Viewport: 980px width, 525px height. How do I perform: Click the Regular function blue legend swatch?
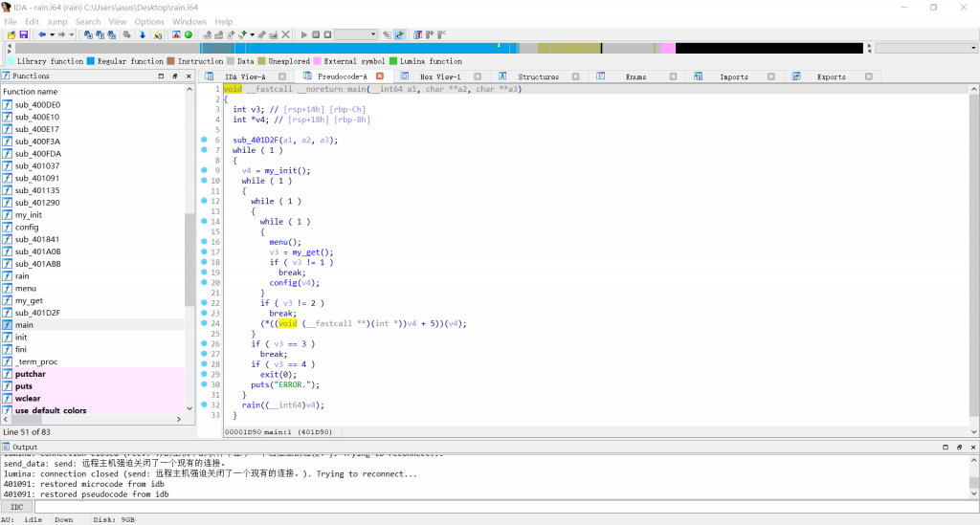tap(91, 61)
